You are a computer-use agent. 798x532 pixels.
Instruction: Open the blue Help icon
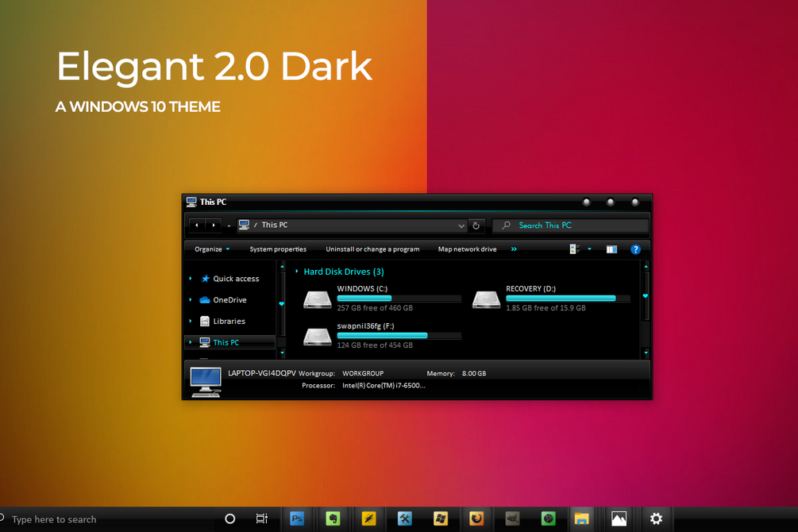pos(635,249)
